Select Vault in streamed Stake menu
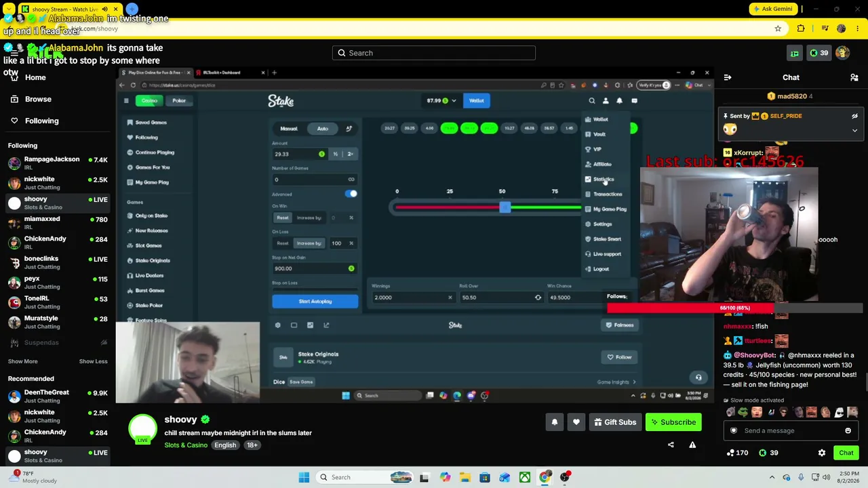 coord(599,134)
